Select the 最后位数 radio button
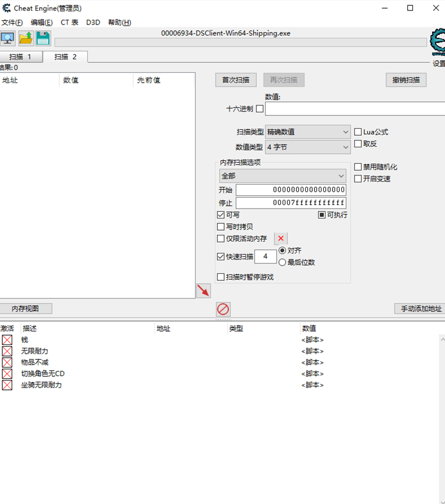 [282, 262]
